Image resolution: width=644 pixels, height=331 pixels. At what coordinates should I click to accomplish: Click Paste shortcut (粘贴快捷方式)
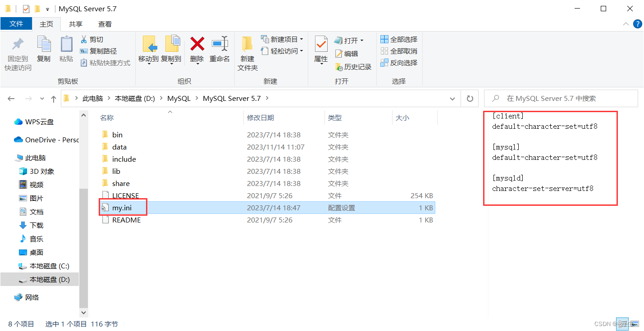click(x=105, y=63)
